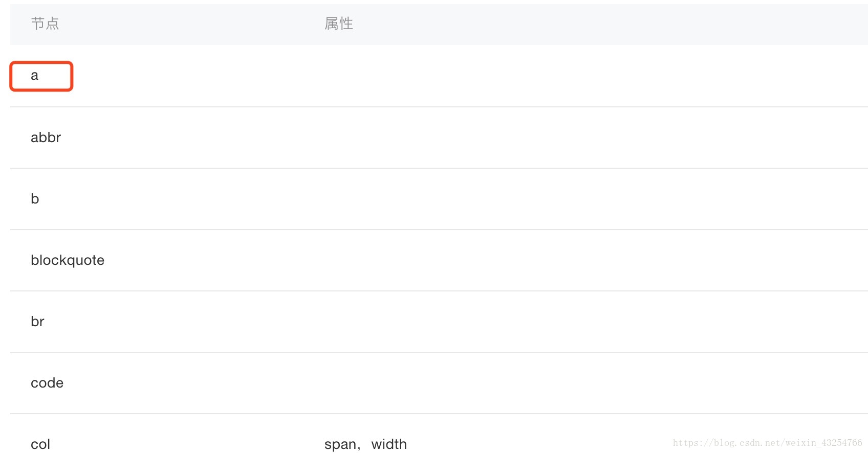Click the 'b' node row
Viewport: 868px width, 453px height.
(x=439, y=199)
